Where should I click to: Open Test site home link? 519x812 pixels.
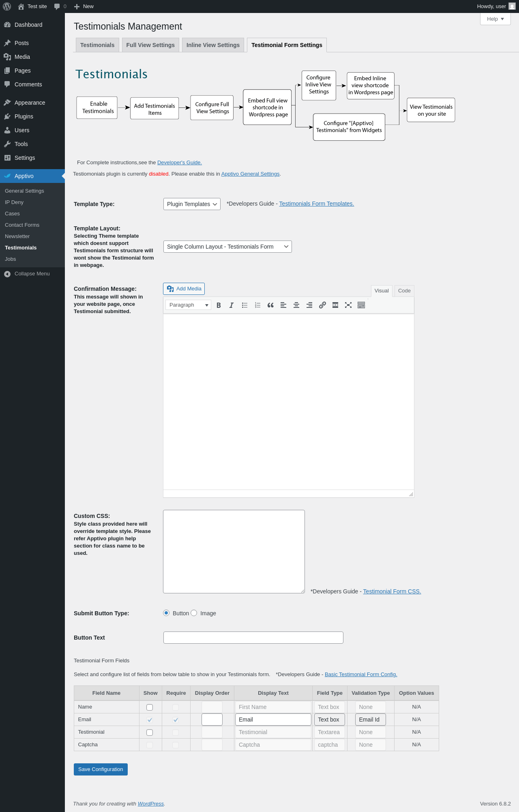point(32,6)
